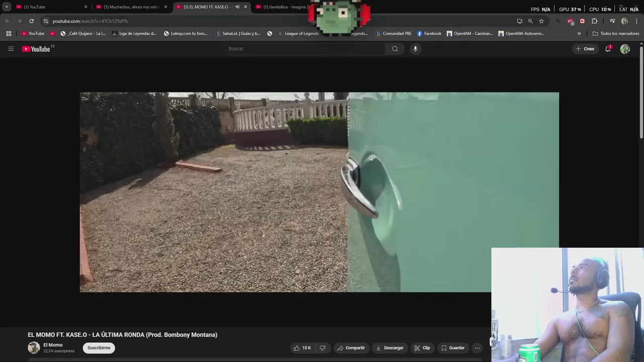
Task: Click the Descargar download button
Action: (x=390, y=348)
